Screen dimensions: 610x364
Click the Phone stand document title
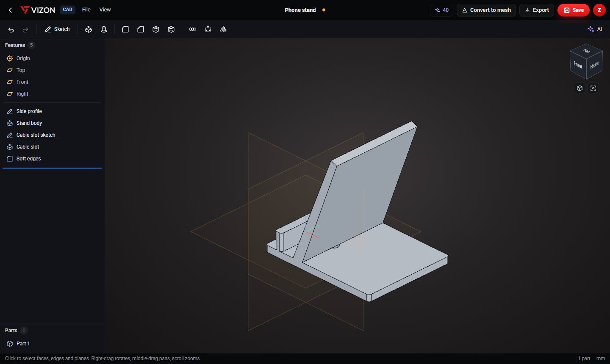click(x=300, y=10)
